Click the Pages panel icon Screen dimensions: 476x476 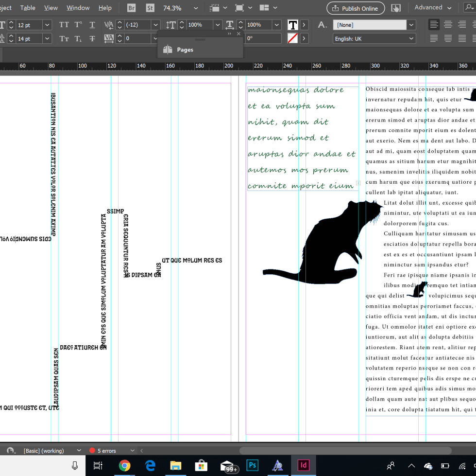point(168,50)
